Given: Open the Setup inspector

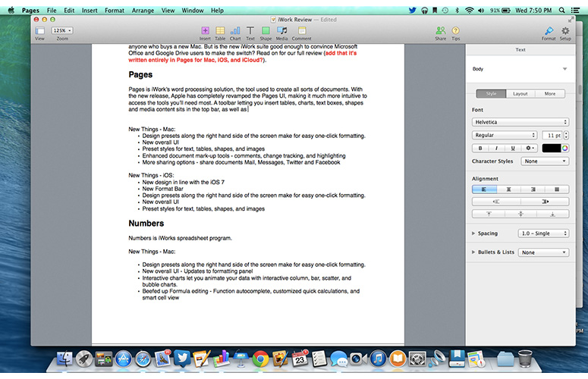Looking at the screenshot, I should tap(565, 33).
